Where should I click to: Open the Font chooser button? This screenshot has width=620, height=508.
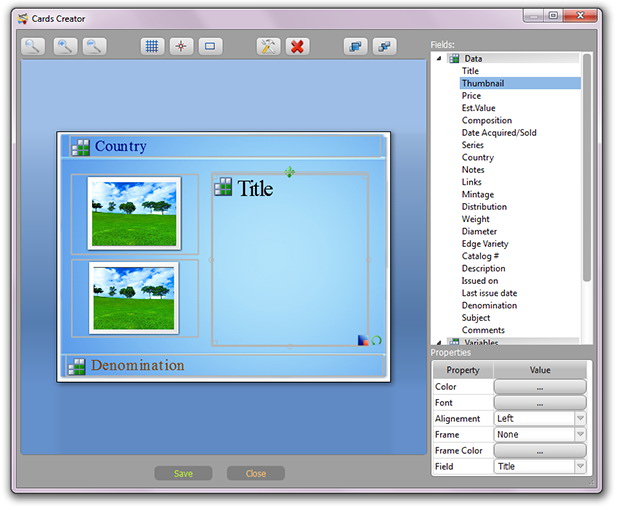540,402
